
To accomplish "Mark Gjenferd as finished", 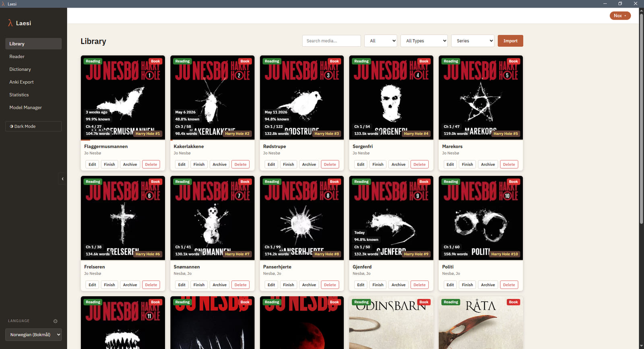I will (378, 285).
